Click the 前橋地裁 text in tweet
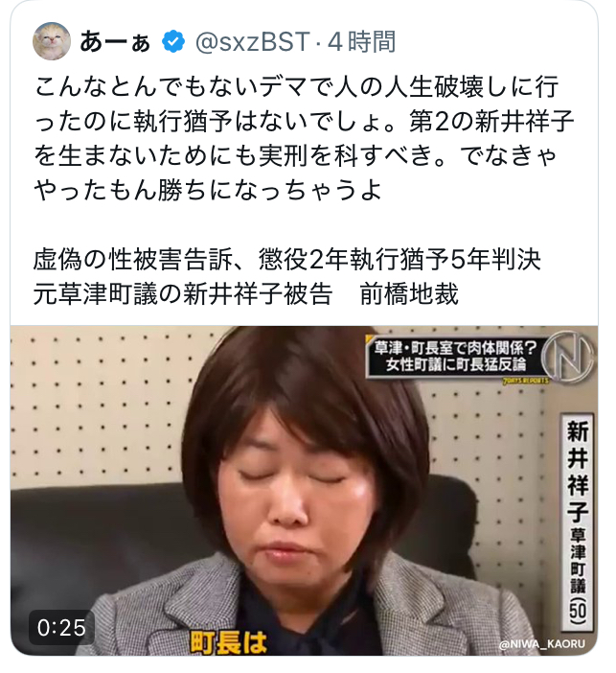This screenshot has width=616, height=673. point(410,294)
